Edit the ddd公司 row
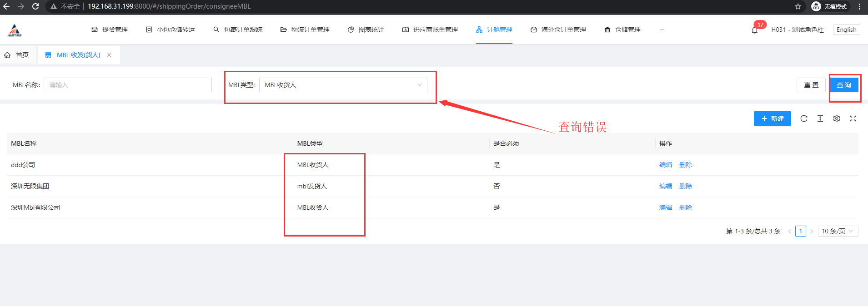The width and height of the screenshot is (868, 306). (x=665, y=165)
